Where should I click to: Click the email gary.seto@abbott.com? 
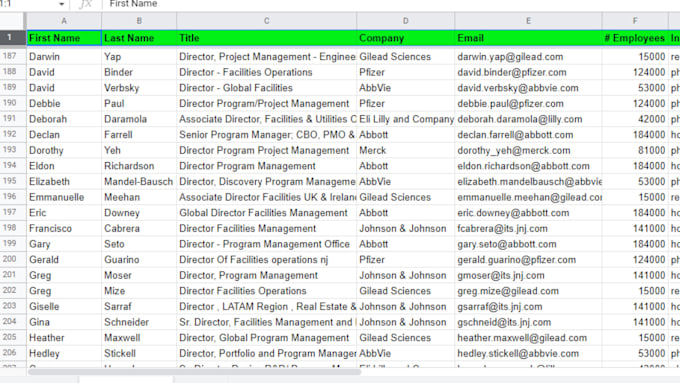[528, 244]
